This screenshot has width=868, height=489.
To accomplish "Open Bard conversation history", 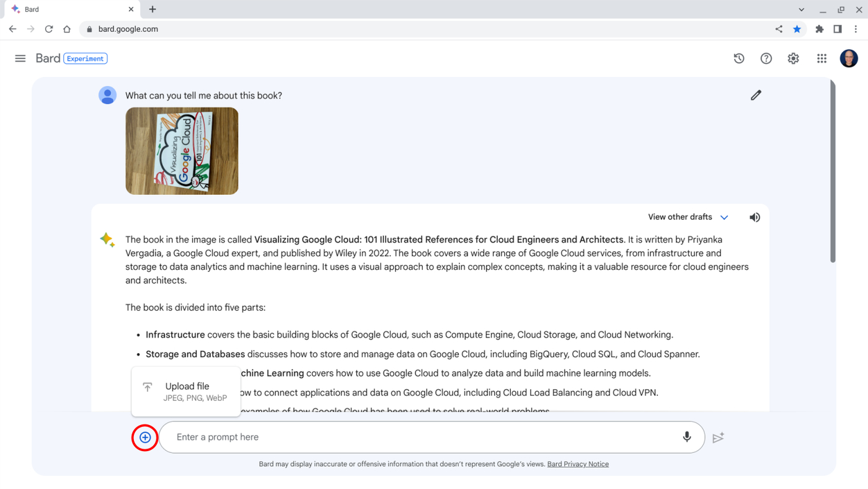I will click(x=738, y=58).
